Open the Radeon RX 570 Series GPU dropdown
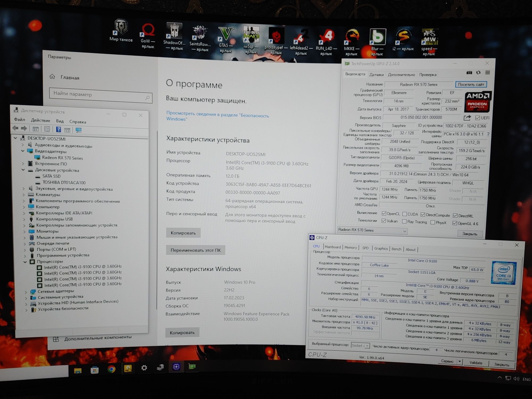 point(372,230)
